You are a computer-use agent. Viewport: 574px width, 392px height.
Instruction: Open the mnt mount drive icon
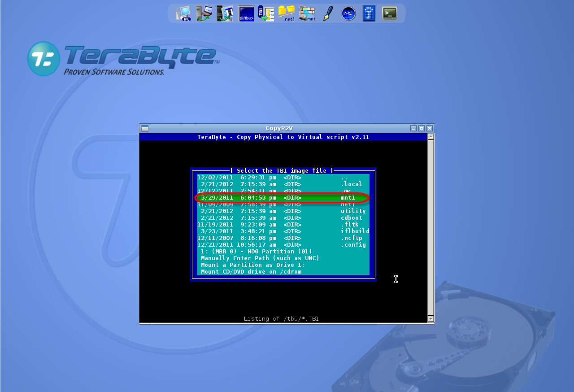click(307, 13)
